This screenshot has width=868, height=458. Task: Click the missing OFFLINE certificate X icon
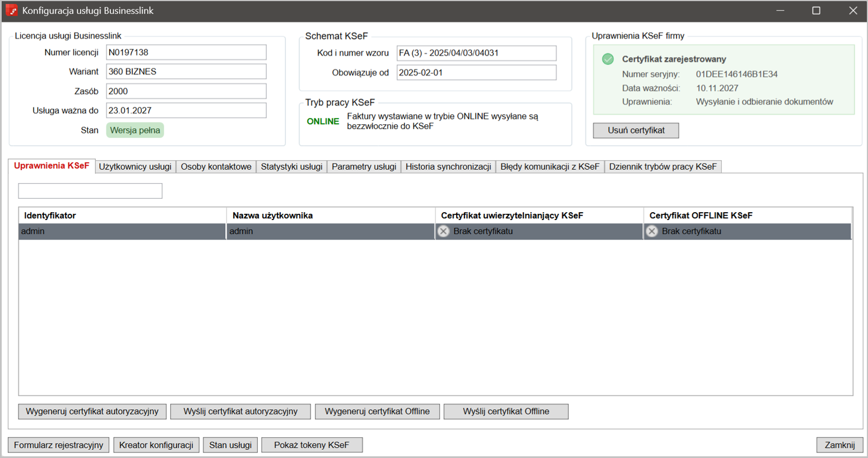point(652,231)
